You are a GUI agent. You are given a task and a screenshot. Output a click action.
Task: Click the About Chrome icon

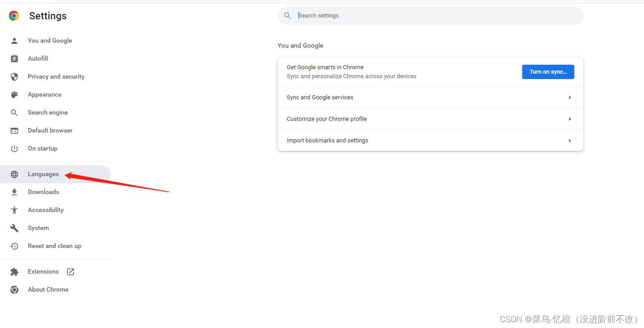(x=14, y=289)
